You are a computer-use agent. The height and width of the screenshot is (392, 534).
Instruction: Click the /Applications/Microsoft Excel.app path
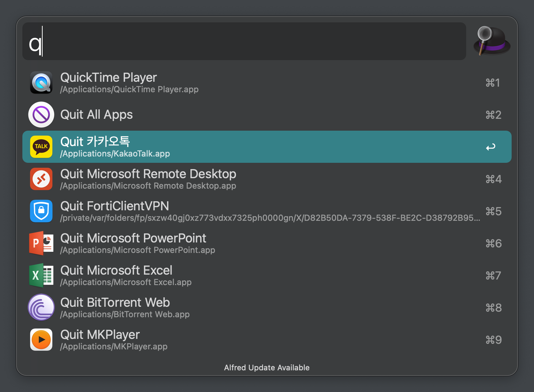pos(126,282)
